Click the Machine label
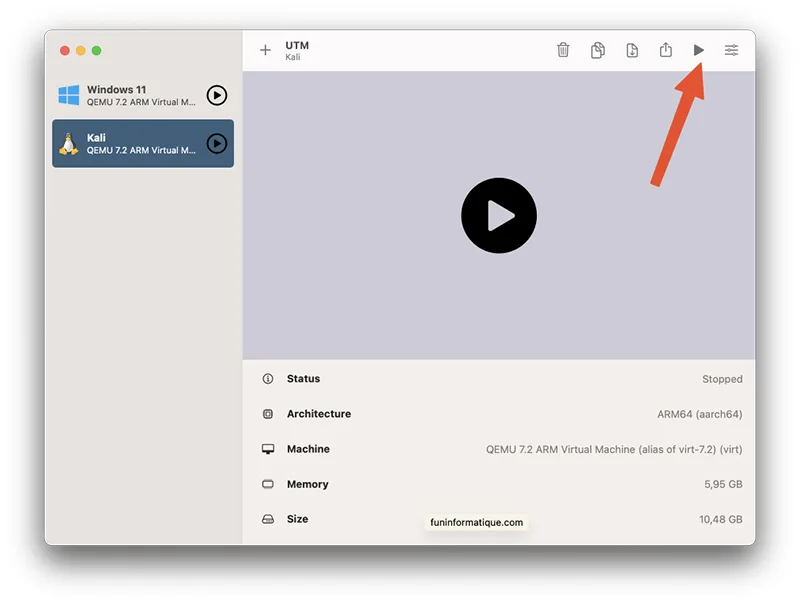Viewport: 800px width, 604px height. (308, 449)
